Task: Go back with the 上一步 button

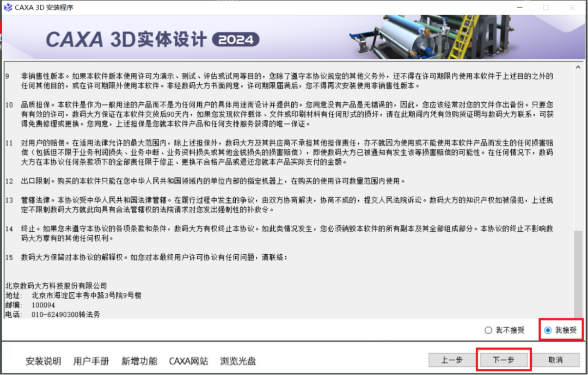Action: 452,360
